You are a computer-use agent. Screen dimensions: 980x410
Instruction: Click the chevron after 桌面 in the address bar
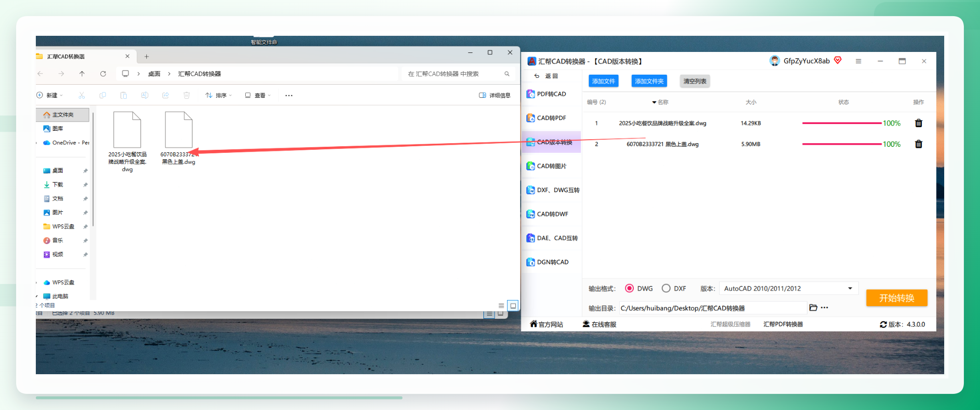coord(169,74)
